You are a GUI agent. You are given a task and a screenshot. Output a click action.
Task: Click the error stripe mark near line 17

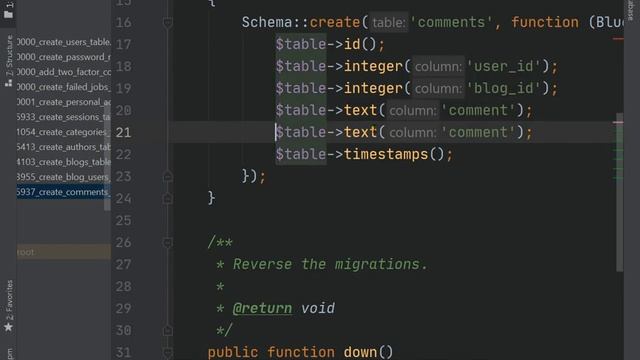pyautogui.click(x=618, y=39)
